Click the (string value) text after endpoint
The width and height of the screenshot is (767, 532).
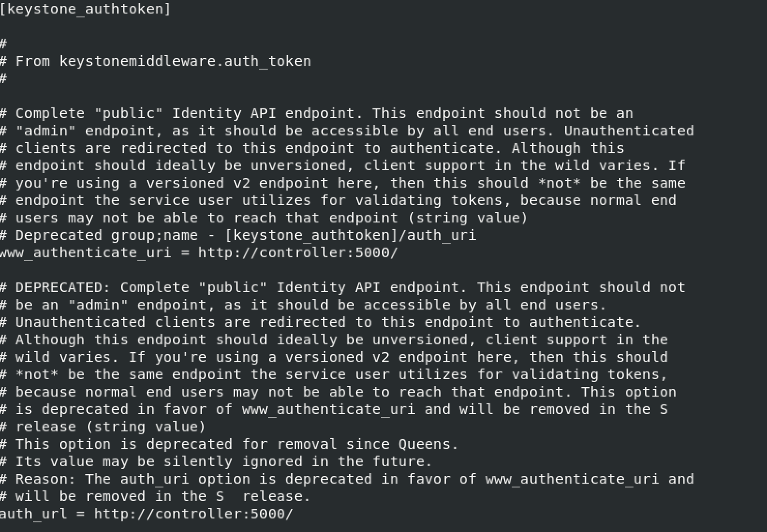tap(468, 218)
